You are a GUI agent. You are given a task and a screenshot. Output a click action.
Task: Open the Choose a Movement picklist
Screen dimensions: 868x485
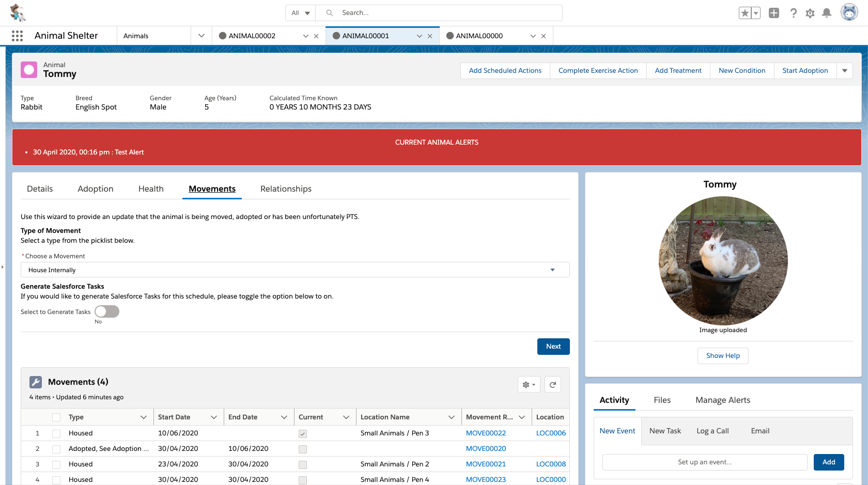[295, 270]
